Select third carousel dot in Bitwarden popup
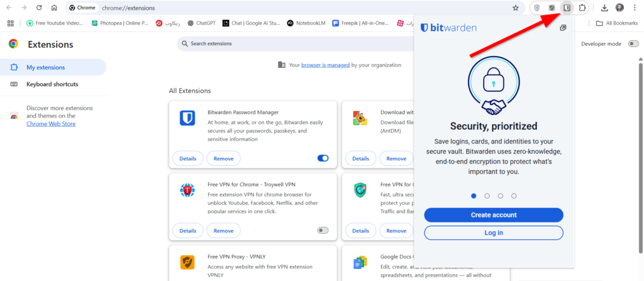 pos(500,196)
